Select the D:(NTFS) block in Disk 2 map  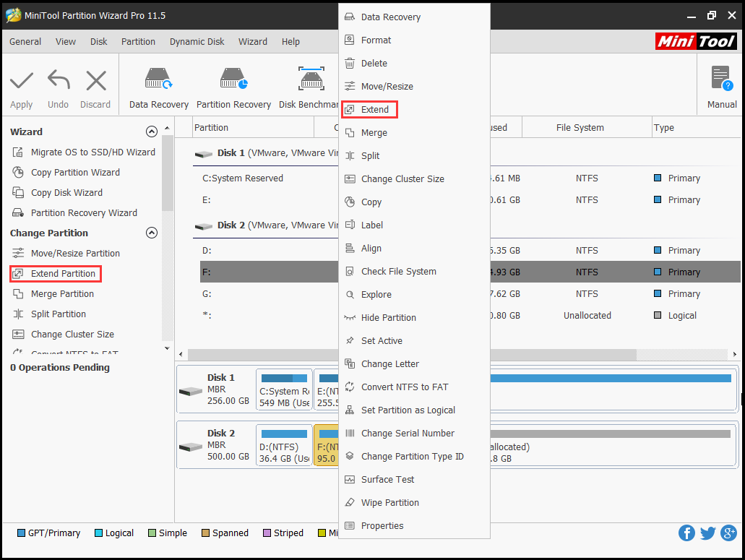pyautogui.click(x=284, y=446)
